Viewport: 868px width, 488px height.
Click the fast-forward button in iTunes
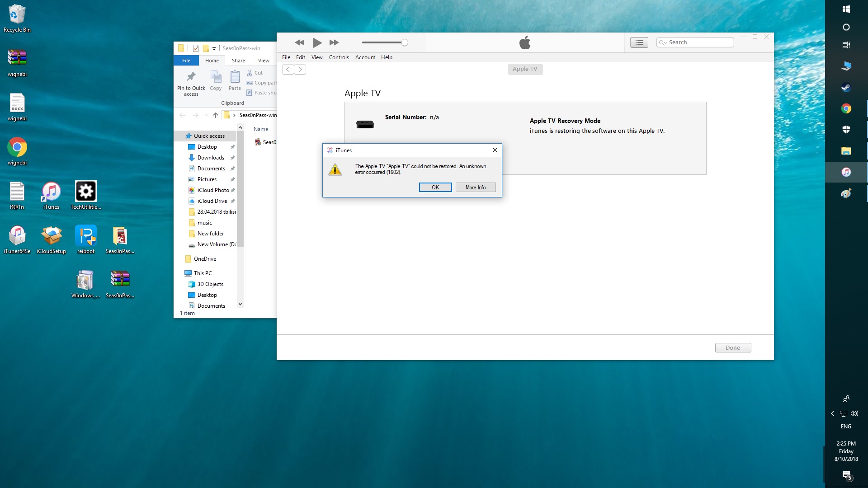click(334, 42)
